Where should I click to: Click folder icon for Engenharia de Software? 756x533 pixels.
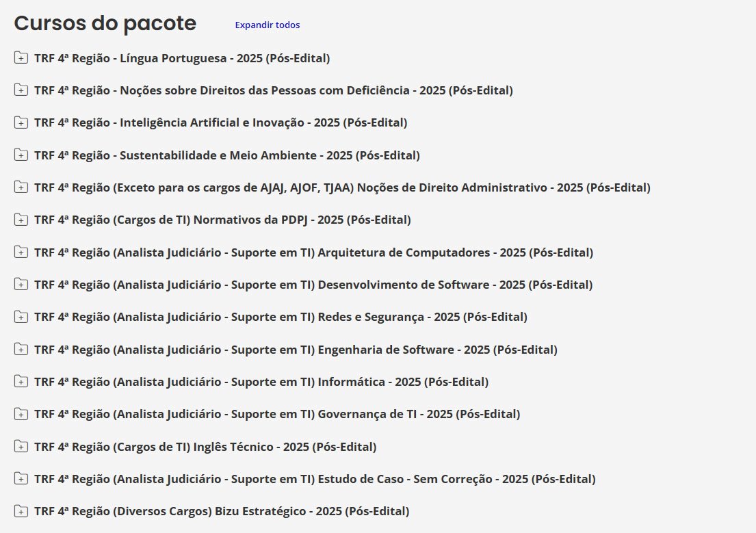[x=21, y=350]
